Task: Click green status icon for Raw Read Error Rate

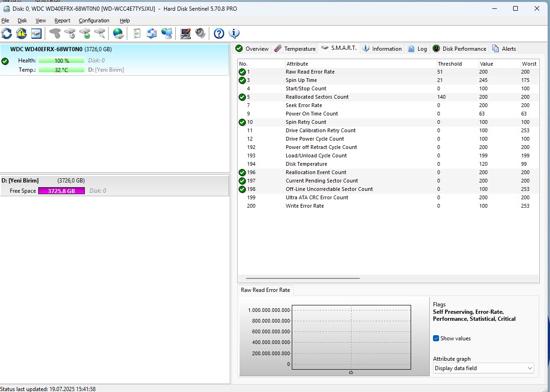Action: point(242,72)
